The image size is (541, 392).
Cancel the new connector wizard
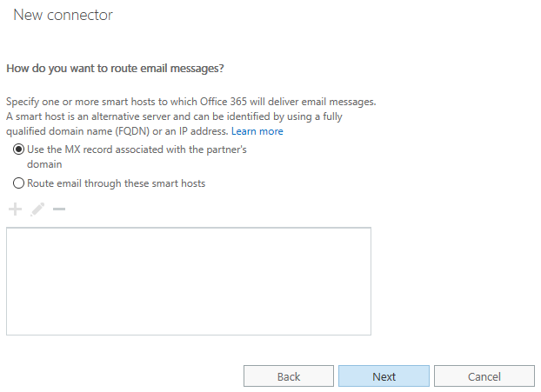[484, 376]
